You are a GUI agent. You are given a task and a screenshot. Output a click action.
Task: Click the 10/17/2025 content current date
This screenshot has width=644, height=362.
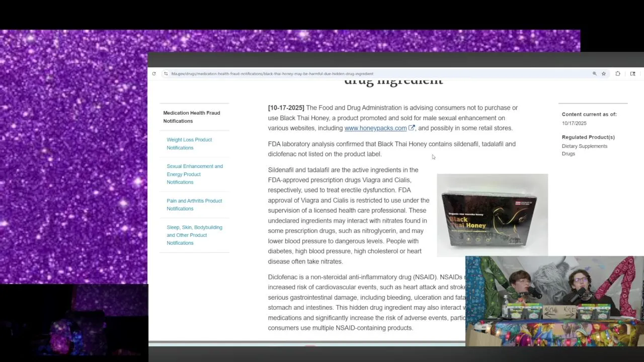click(x=574, y=123)
